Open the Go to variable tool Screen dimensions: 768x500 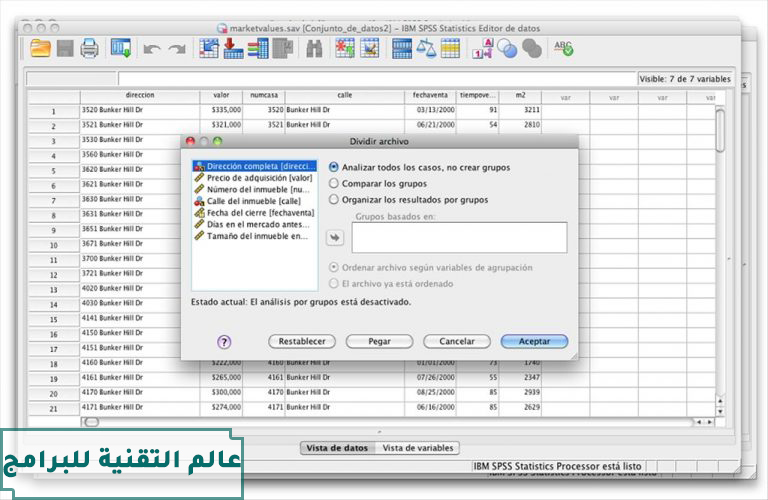(233, 48)
